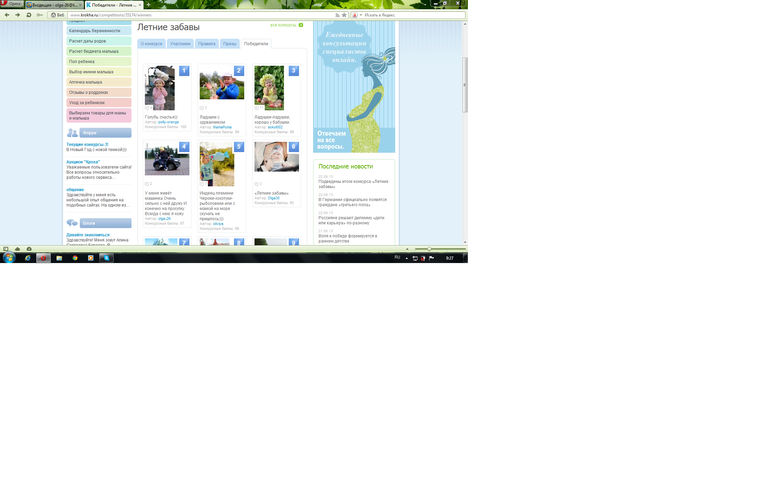Open the Расчет бюджета малыша sidebar link

99,51
